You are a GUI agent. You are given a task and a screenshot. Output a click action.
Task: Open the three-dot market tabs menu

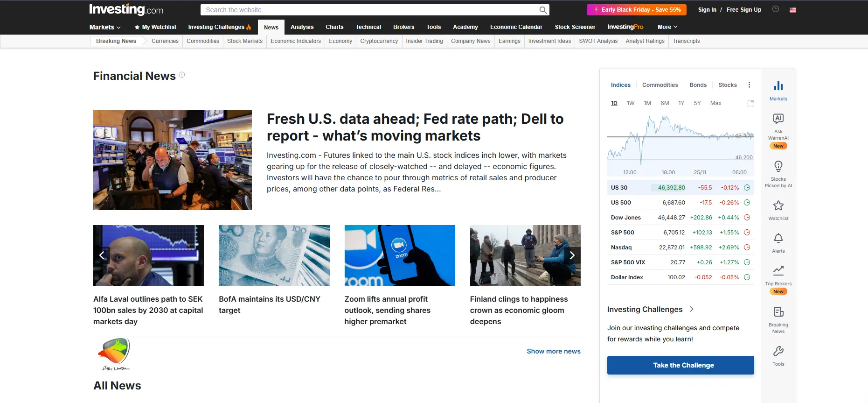[749, 85]
